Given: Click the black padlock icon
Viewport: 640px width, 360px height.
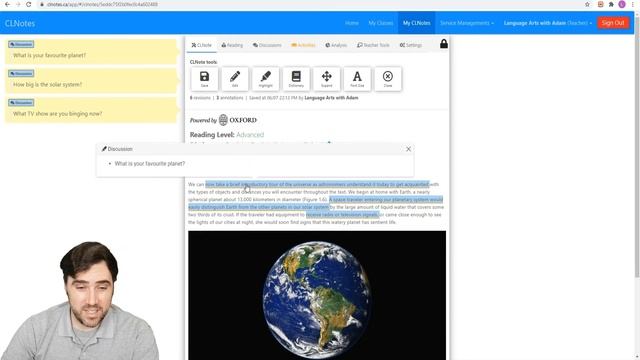Looking at the screenshot, I should click(x=444, y=44).
